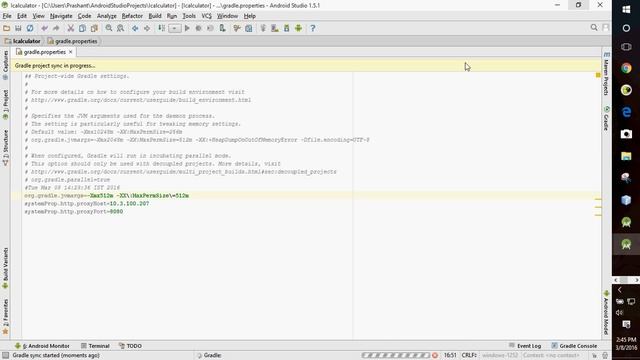Click the Redo arrow icon

(x=56, y=28)
